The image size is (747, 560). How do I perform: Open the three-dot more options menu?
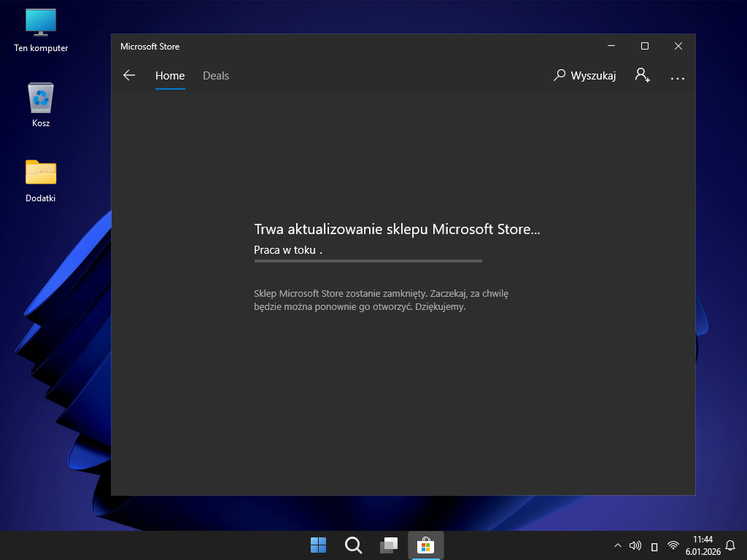[x=677, y=77]
